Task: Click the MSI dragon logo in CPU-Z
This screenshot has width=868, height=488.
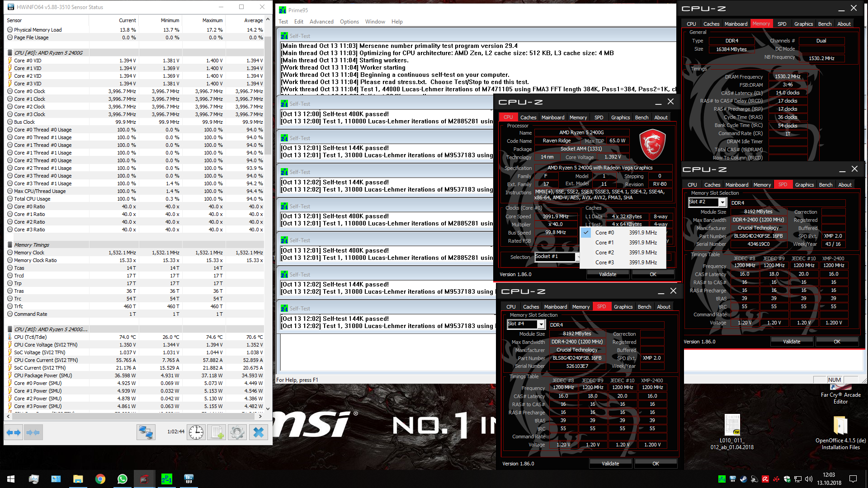Action: (652, 145)
